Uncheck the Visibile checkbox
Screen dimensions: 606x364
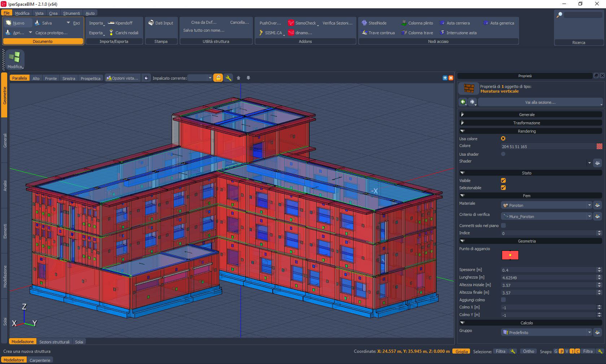[503, 181]
